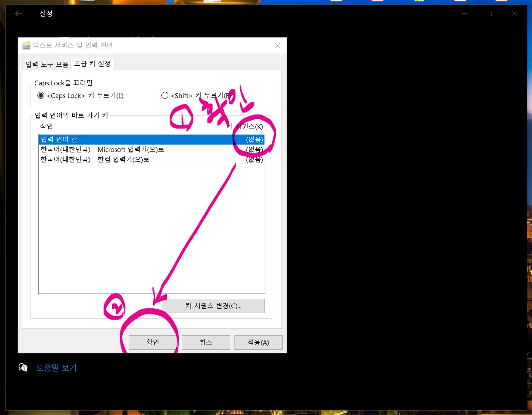Click the 적용(A) button
This screenshot has width=532, height=415.
(258, 342)
